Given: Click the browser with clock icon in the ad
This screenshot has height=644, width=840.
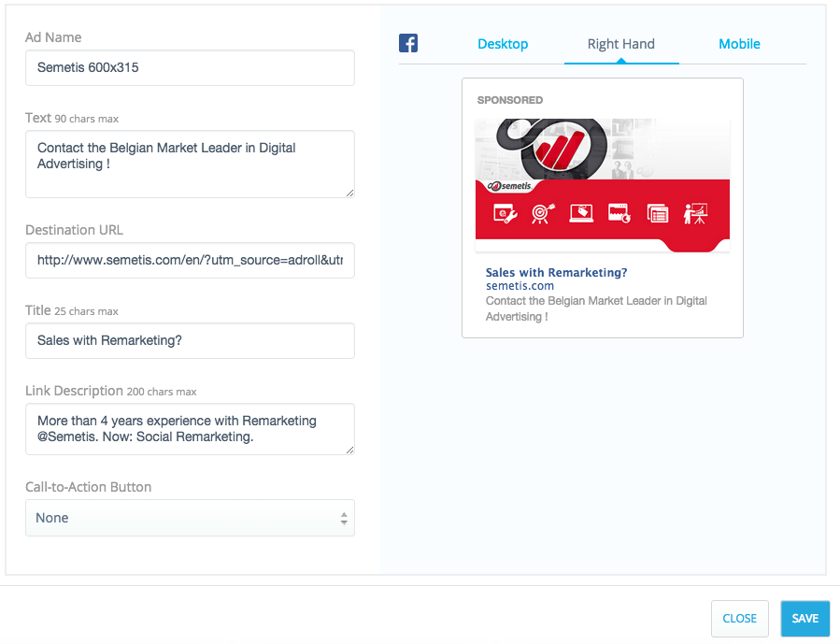Looking at the screenshot, I should (x=619, y=213).
